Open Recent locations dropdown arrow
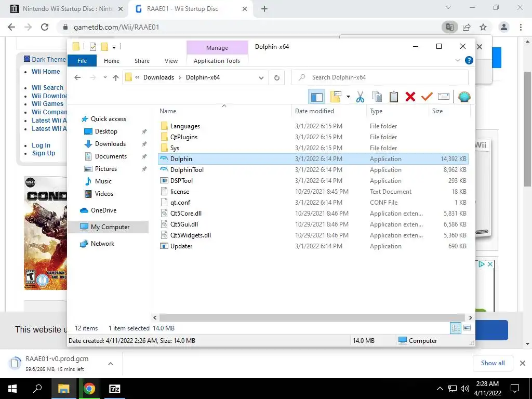This screenshot has width=532, height=399. click(105, 77)
